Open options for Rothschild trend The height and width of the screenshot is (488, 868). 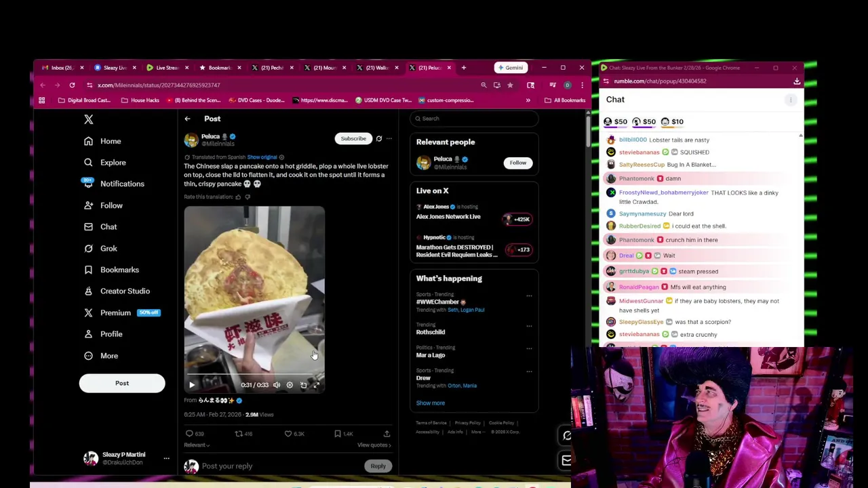[529, 326]
